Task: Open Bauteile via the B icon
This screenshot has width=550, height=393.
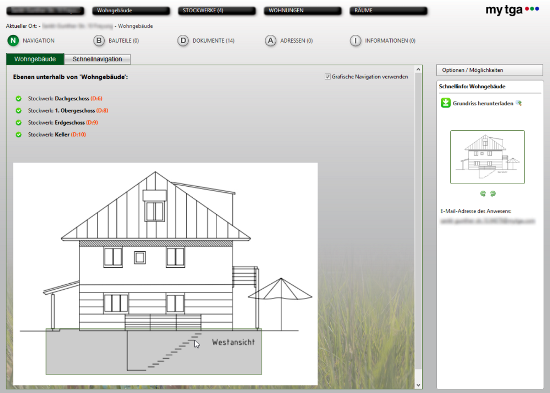Action: tap(99, 41)
